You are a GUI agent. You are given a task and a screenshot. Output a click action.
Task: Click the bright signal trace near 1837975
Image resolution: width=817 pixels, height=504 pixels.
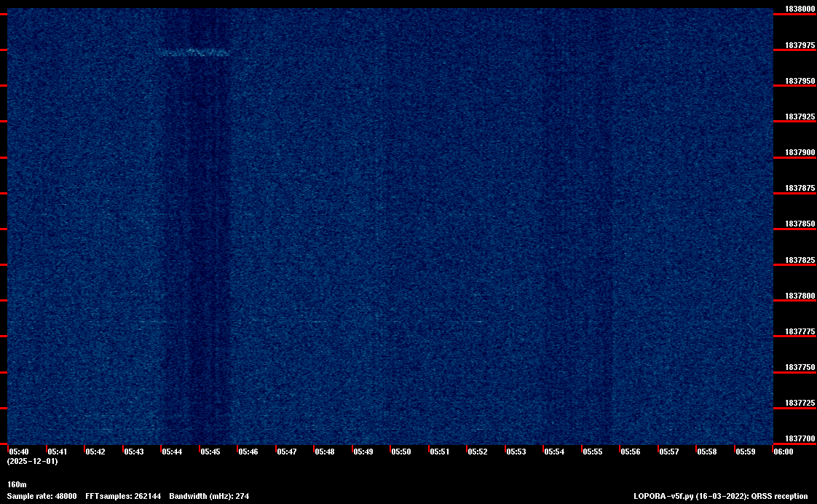tap(193, 52)
